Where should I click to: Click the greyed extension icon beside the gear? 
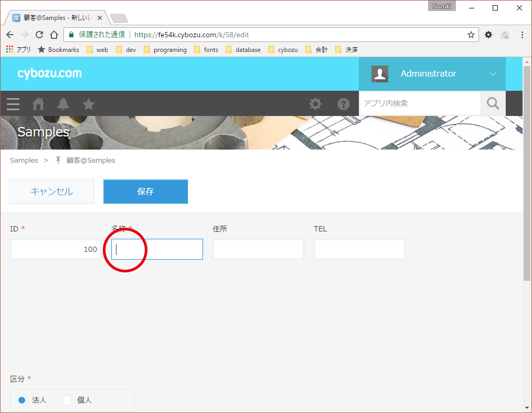505,35
